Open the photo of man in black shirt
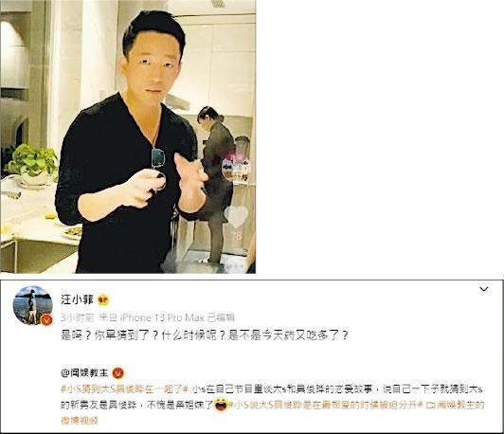The width and height of the screenshot is (504, 434). [x=128, y=136]
